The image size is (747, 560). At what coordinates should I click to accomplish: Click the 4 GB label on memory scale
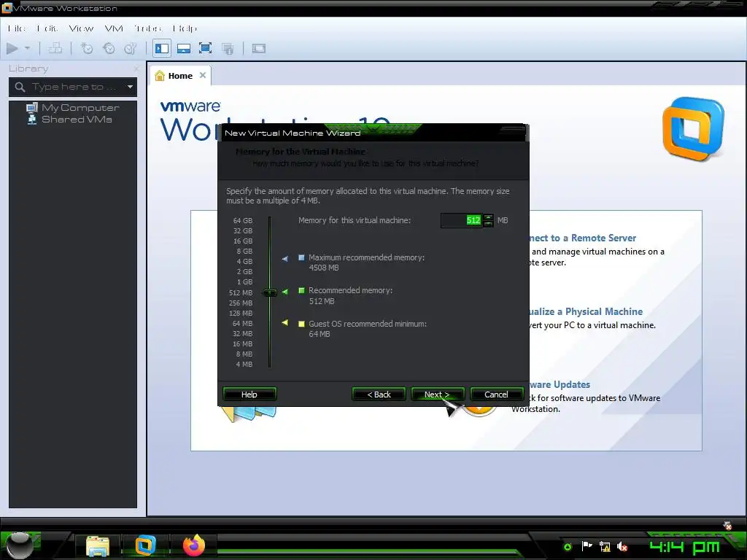244,262
